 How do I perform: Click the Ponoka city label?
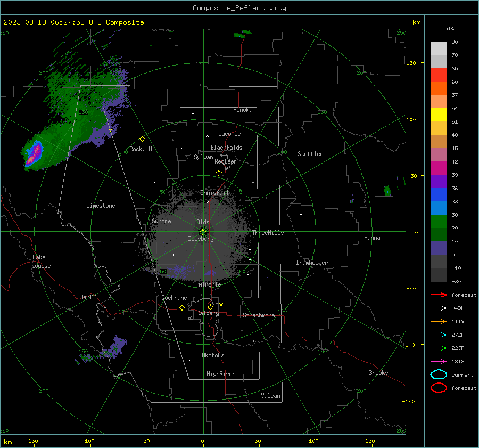click(243, 110)
